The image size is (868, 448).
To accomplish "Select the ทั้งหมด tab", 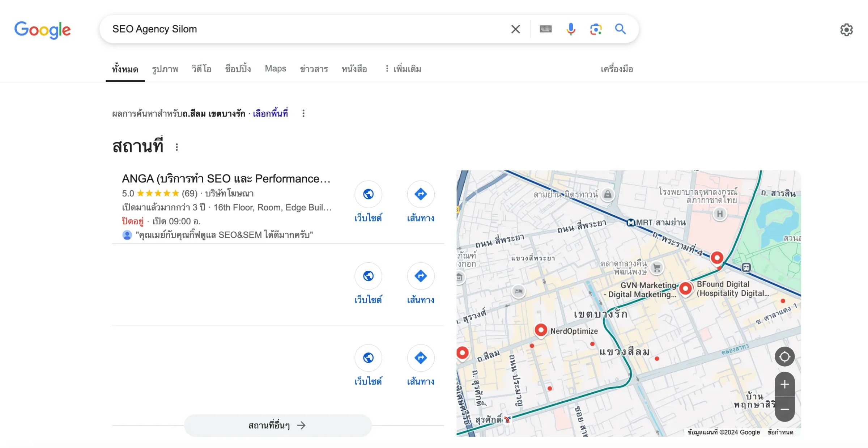I will click(x=125, y=69).
